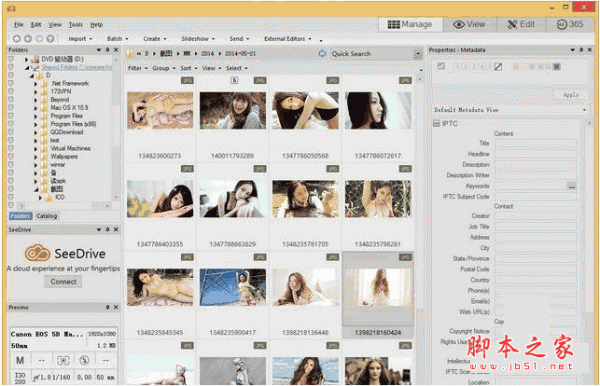Click the back navigation arrow
This screenshot has height=386, width=600.
(17, 39)
